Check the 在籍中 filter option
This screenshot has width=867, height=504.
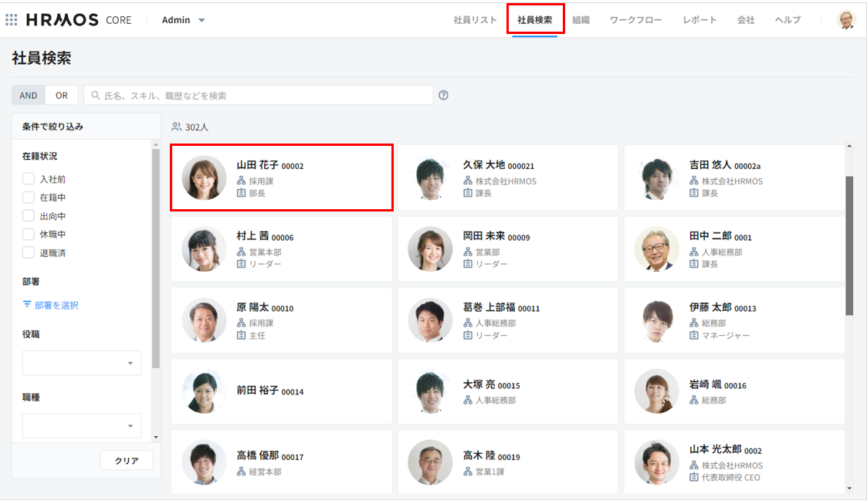(x=29, y=198)
